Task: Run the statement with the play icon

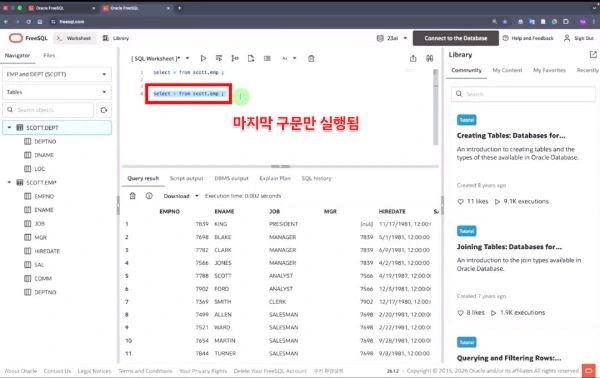Action: point(203,58)
